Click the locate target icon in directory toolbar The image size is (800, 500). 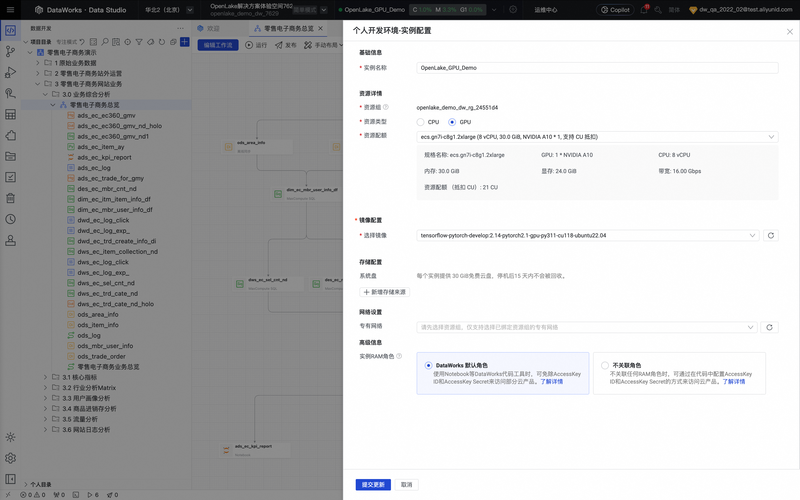coord(128,42)
